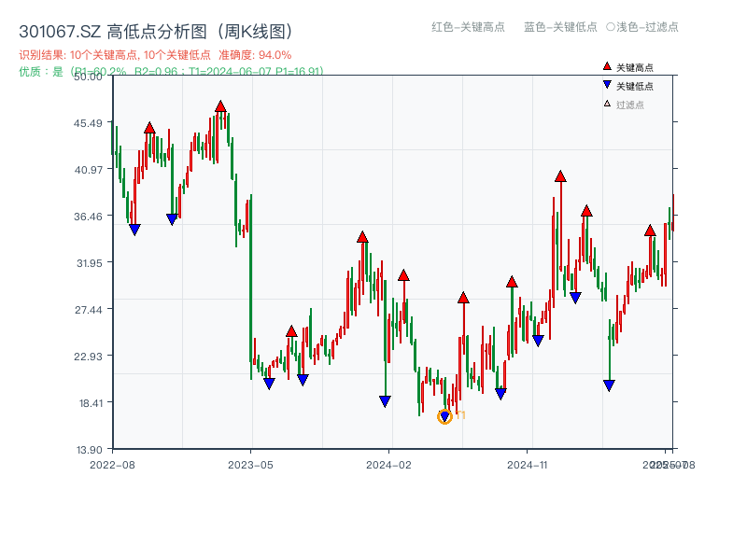Screen dimensions: 747x560
Task: Click the first red key-high marker near 45
Action: 149,128
